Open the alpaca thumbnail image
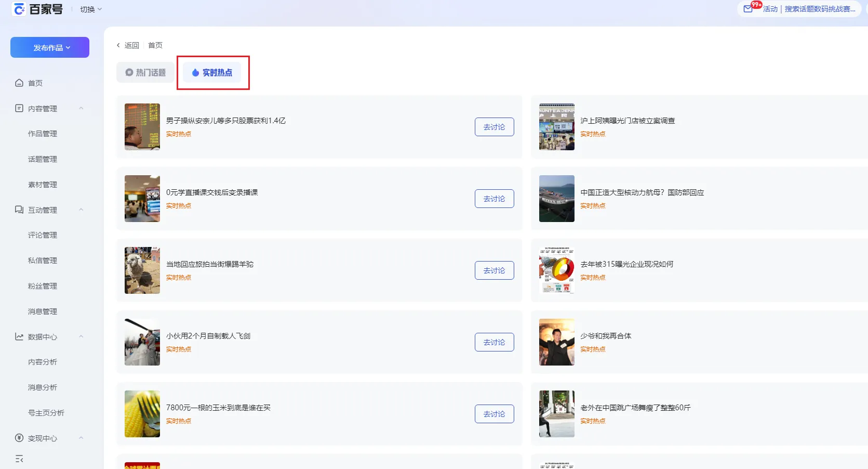The height and width of the screenshot is (469, 868). click(x=142, y=270)
